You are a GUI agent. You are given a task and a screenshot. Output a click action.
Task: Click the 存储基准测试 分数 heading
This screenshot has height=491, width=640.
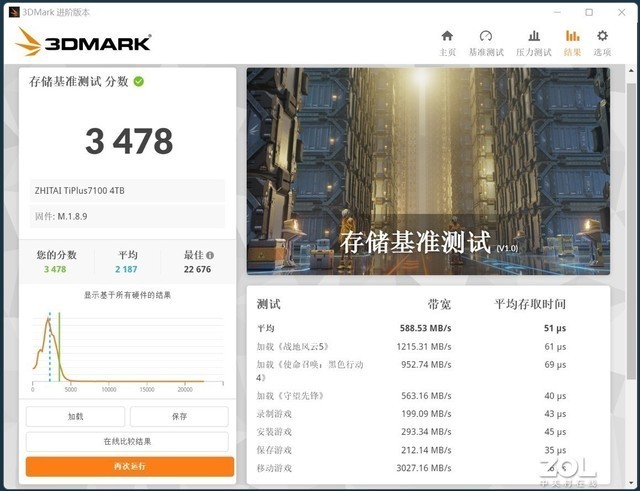coord(78,82)
